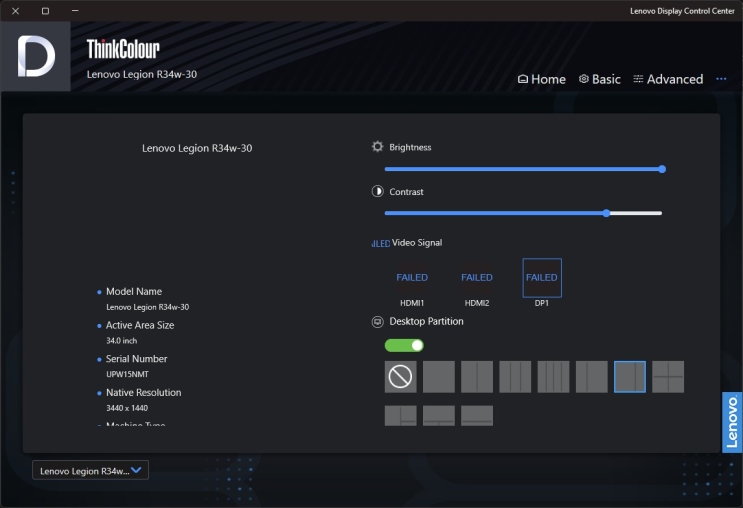Select the four-column partition layout

(553, 377)
